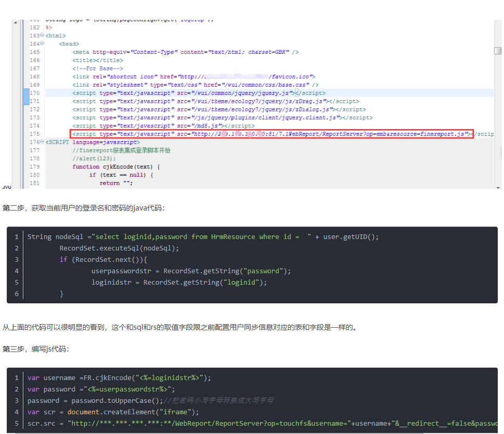Select the md5.js script line 174
The image size is (504, 434).
pos(164,126)
